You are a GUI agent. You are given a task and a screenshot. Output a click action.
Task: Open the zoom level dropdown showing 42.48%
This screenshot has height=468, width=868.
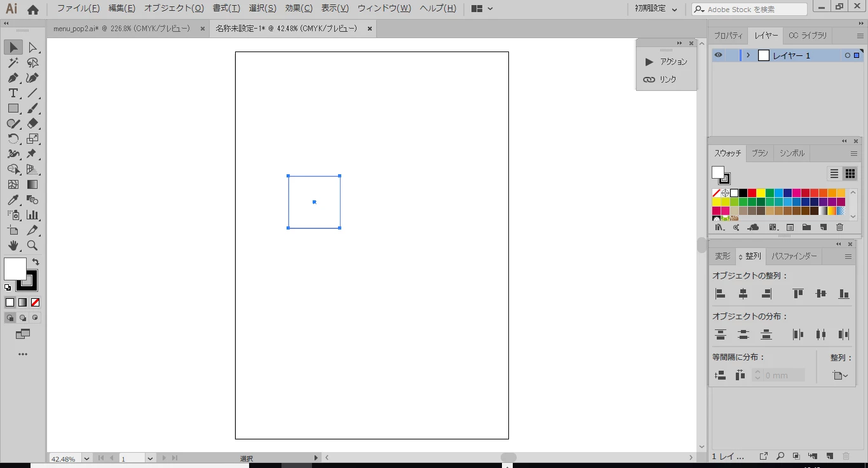[87, 458]
